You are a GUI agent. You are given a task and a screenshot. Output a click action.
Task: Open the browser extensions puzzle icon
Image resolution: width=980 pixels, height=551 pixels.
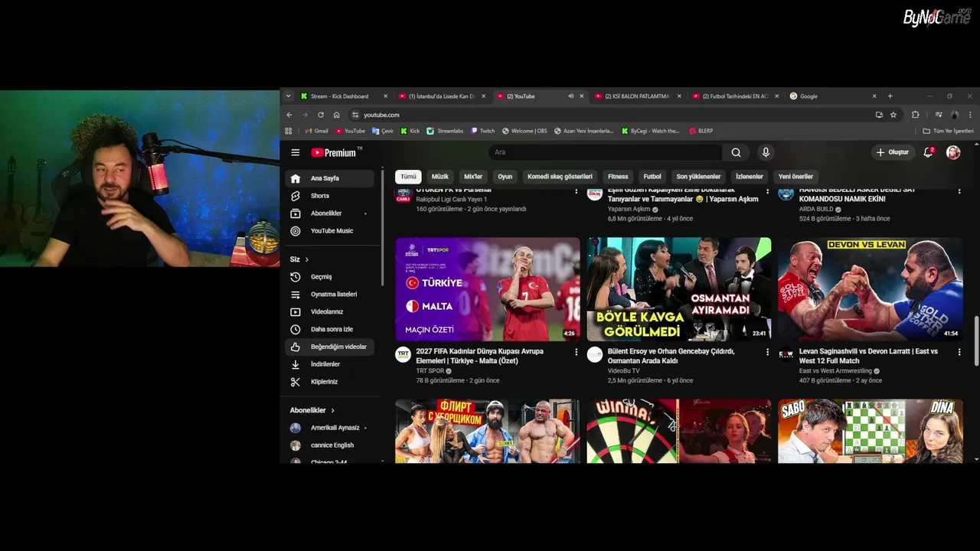915,115
